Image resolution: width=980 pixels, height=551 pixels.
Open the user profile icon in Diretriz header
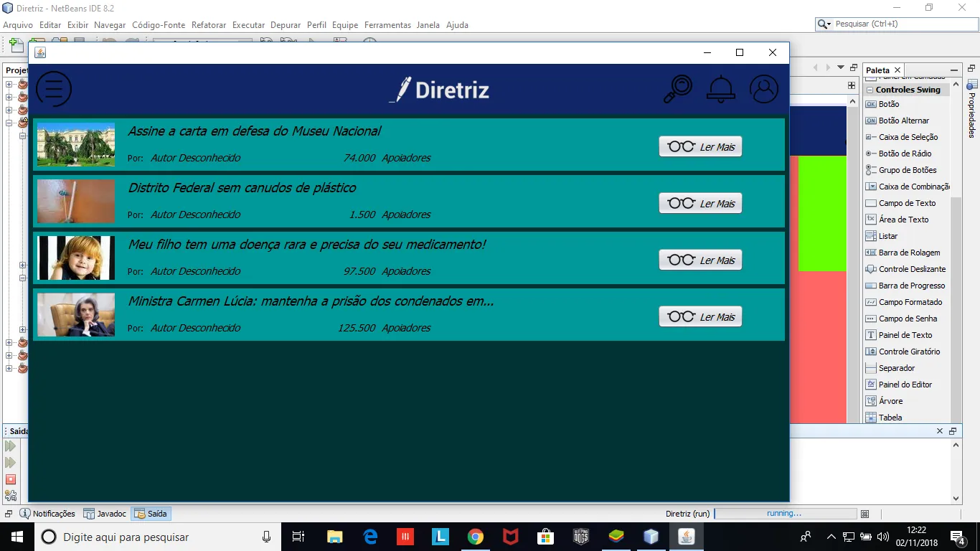coord(764,89)
